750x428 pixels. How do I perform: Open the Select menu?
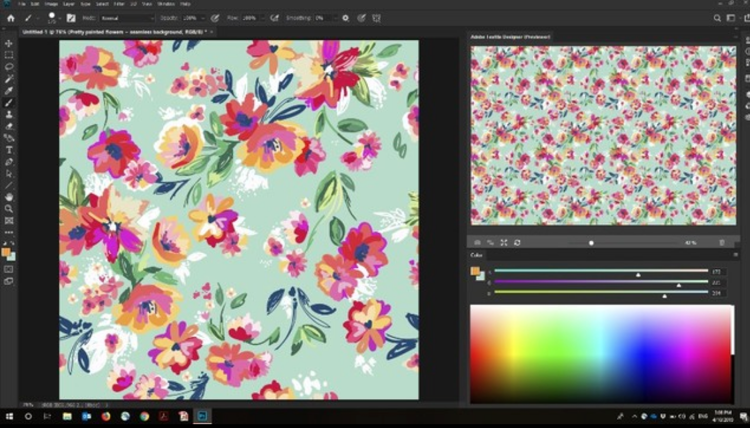tap(102, 4)
